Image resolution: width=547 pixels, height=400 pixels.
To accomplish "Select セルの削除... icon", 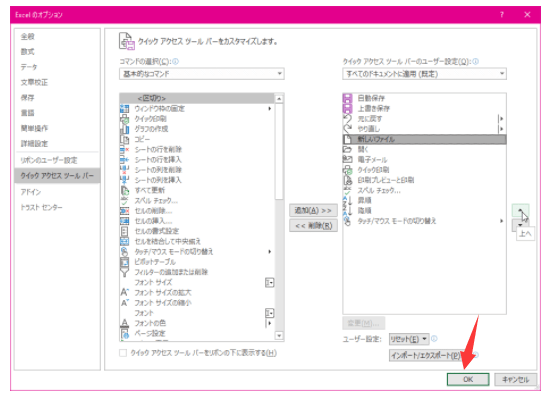I will coord(125,211).
